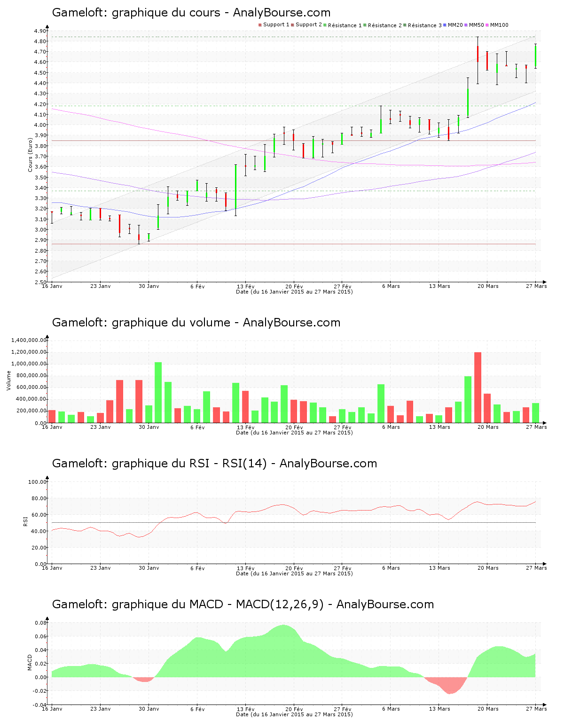The height and width of the screenshot is (728, 564).
Task: Click the 2.50 tick on price axis
Action: click(40, 282)
